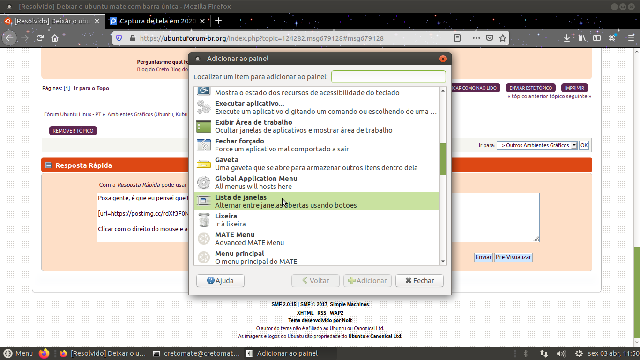640x360 pixels.
Task: Click the 'ENVIAR ESTE TÓPICO' forum button
Action: coord(531,88)
